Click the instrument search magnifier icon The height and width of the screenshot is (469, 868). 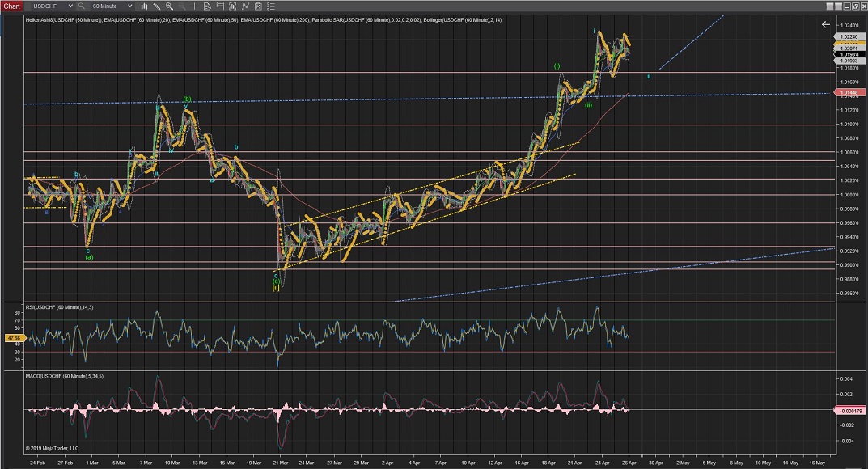(82, 6)
